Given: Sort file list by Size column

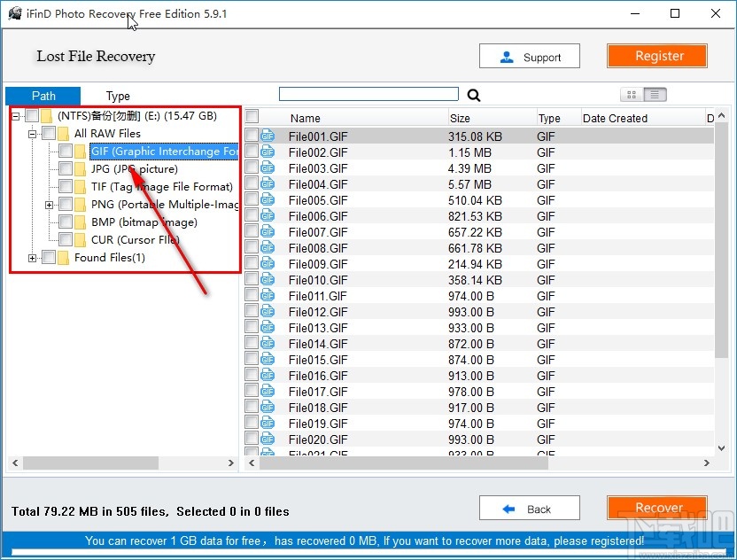Looking at the screenshot, I should pos(460,118).
